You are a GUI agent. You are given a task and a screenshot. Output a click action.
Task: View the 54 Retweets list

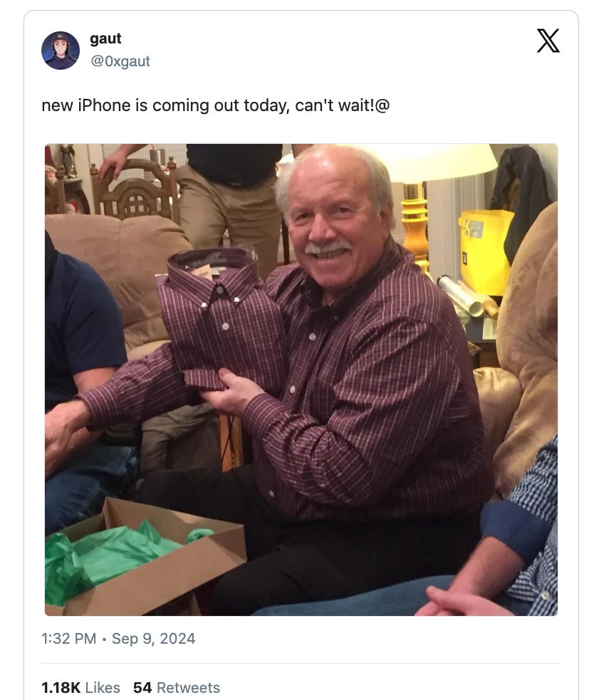coord(177,687)
